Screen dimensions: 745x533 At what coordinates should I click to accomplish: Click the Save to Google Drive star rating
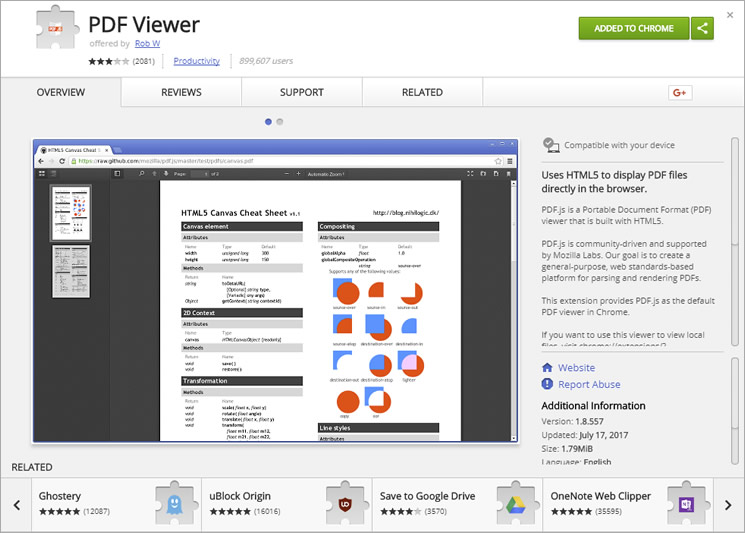coord(401,512)
